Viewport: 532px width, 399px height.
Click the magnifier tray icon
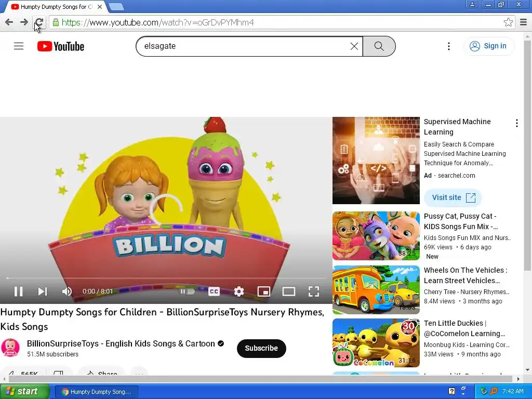point(494,392)
